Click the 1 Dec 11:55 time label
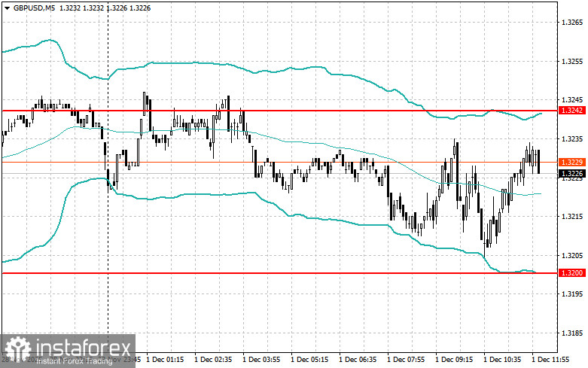Image resolution: width=588 pixels, height=368 pixels. coord(550,360)
